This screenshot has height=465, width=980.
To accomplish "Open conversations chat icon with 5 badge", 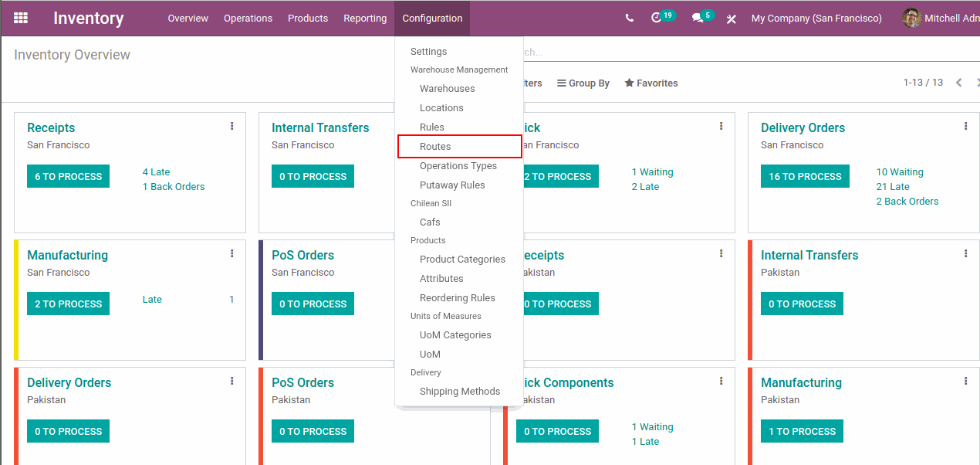I will (x=698, y=19).
